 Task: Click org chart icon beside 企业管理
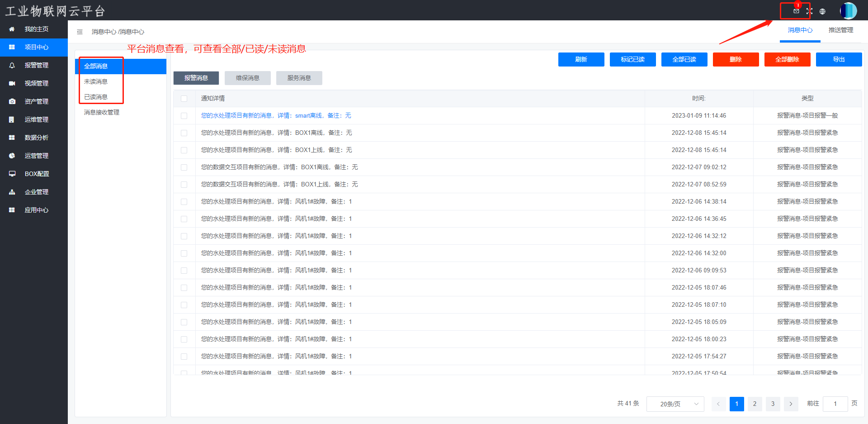12,192
